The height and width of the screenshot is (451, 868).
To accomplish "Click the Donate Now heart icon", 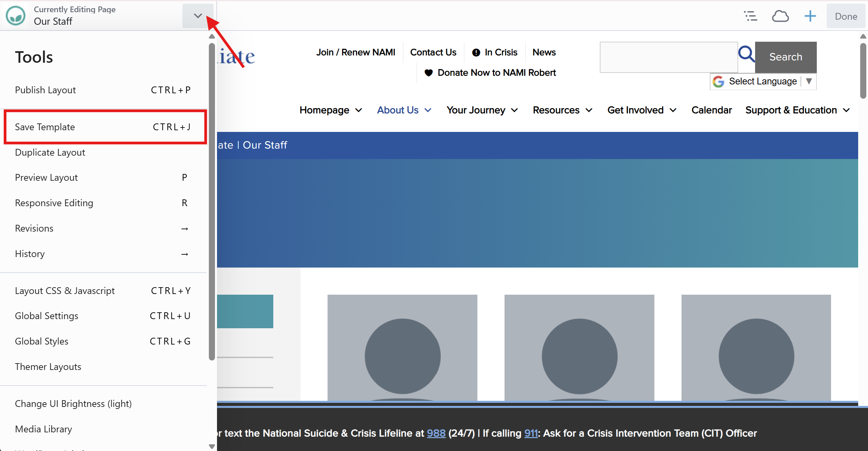I will click(x=429, y=73).
